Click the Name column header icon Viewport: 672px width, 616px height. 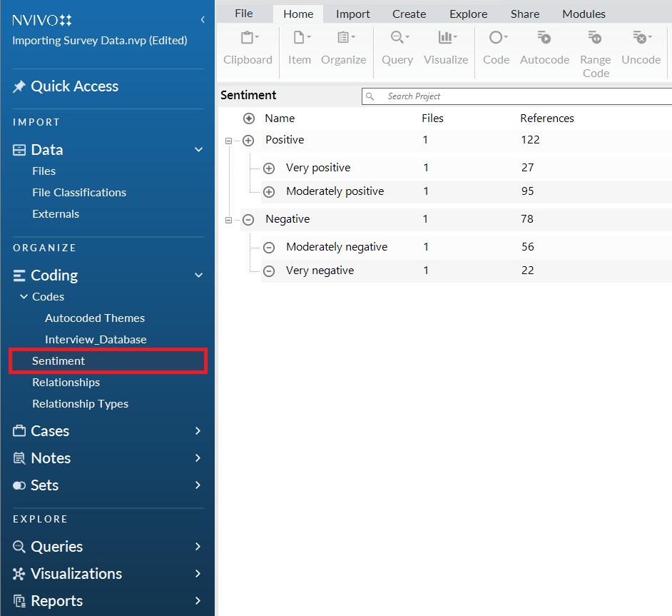(249, 118)
